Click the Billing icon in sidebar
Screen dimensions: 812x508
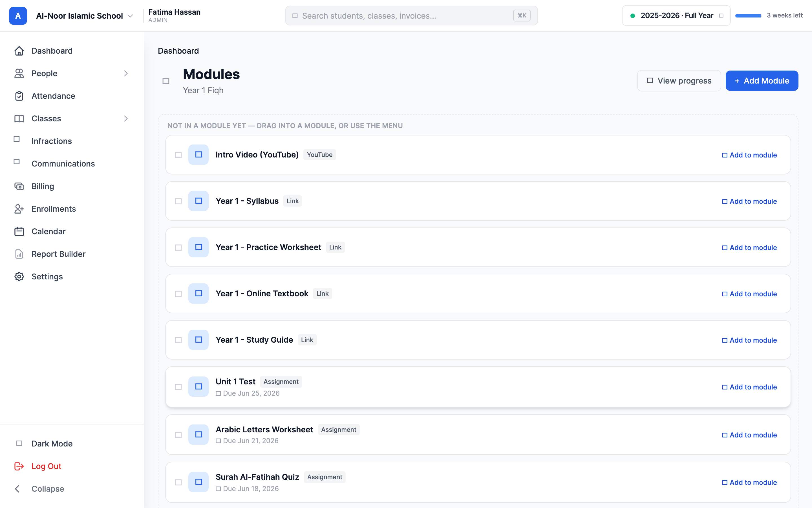[x=19, y=186]
